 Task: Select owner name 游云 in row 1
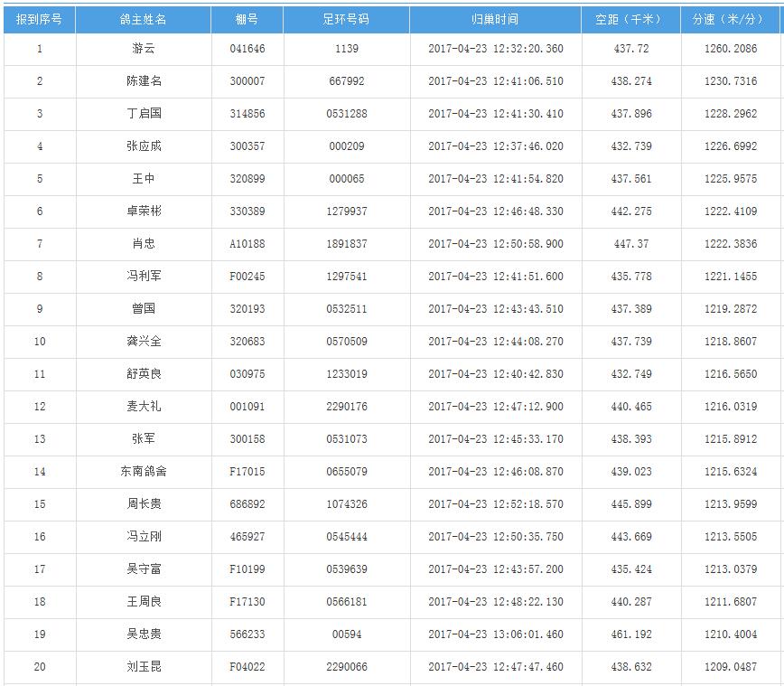tap(143, 49)
